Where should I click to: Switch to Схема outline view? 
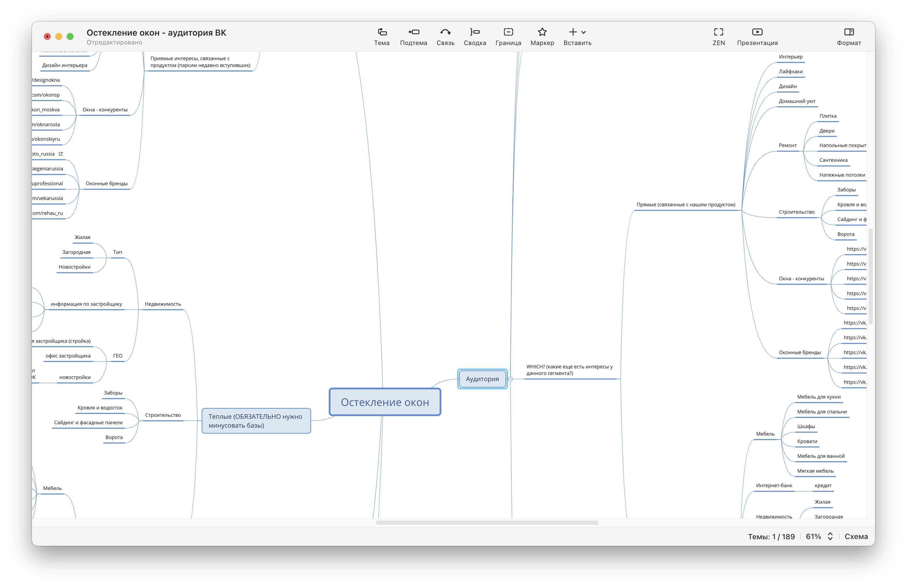[x=856, y=536]
